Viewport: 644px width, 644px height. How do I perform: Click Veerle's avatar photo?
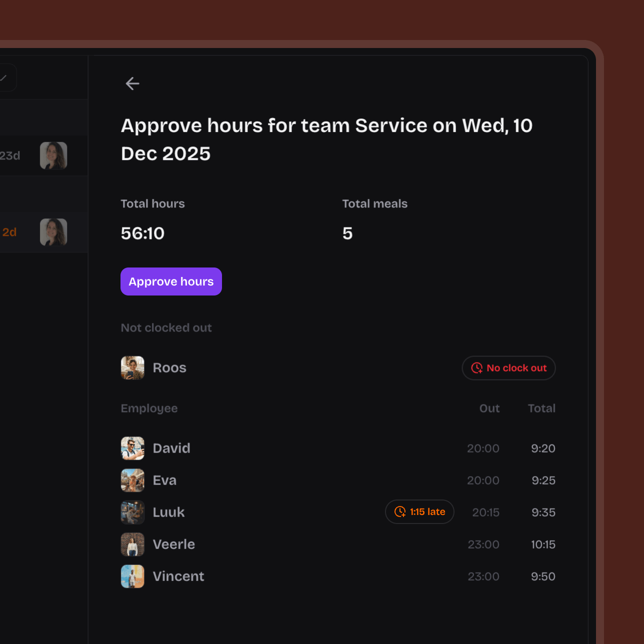tap(132, 544)
